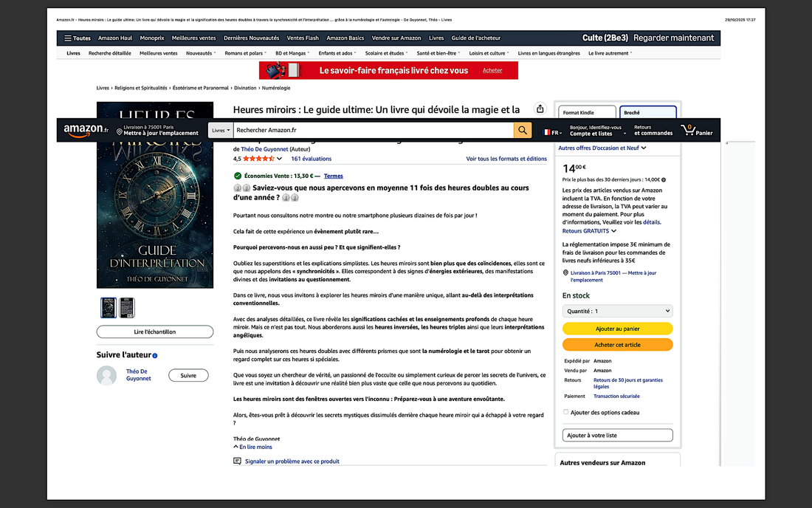
Task: Open the 161 évaluations link
Action: click(311, 159)
